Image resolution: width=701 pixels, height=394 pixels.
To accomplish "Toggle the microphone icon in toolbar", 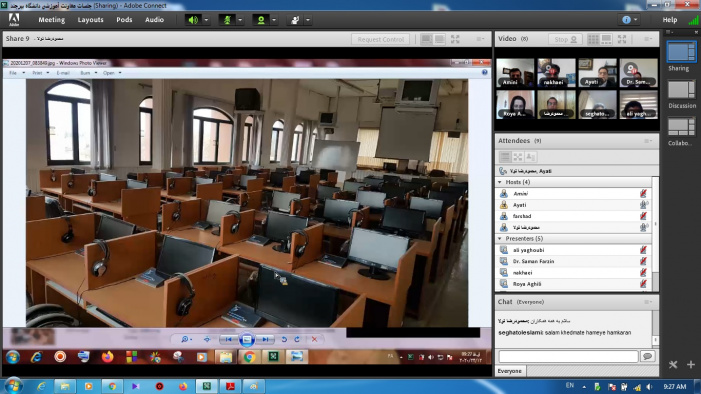I will coord(227,20).
